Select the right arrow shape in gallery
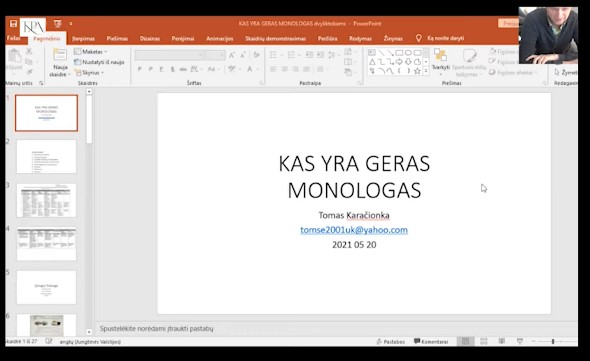The width and height of the screenshot is (590, 361). 399,62
